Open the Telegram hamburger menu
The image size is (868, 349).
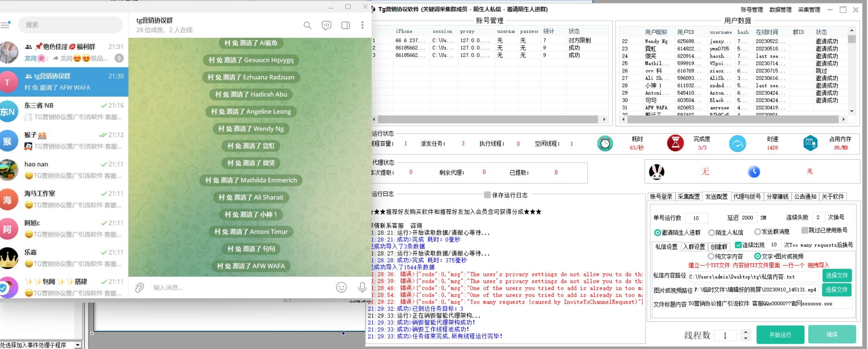[6, 25]
